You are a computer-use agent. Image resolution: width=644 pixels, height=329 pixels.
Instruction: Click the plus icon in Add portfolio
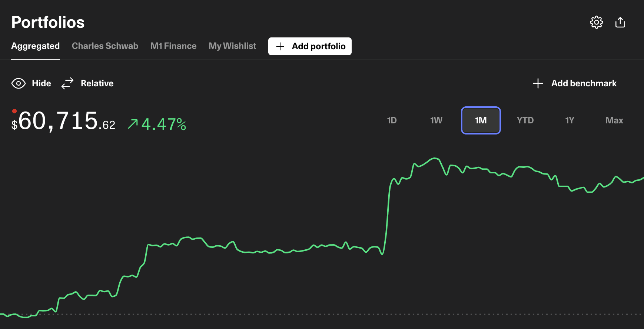point(280,46)
